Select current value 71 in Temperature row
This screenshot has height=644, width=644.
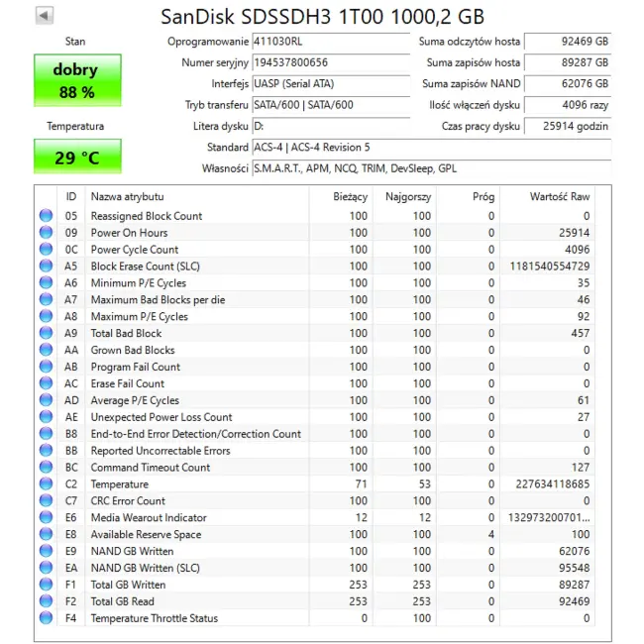[362, 483]
